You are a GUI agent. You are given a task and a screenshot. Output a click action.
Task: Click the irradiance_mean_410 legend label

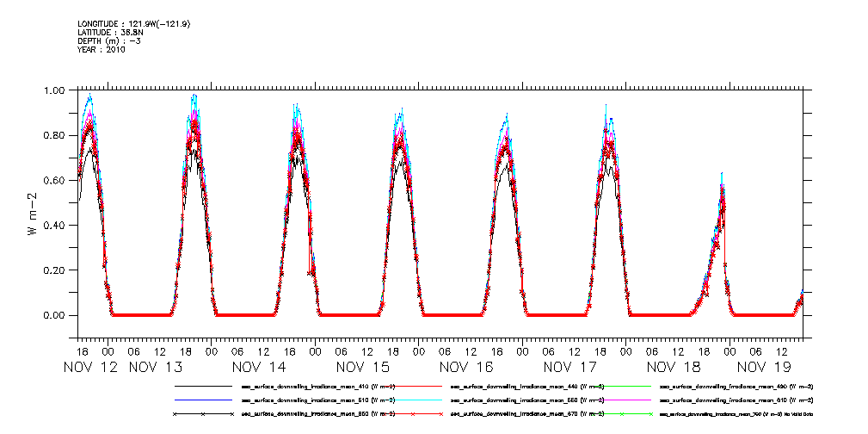pyautogui.click(x=317, y=387)
